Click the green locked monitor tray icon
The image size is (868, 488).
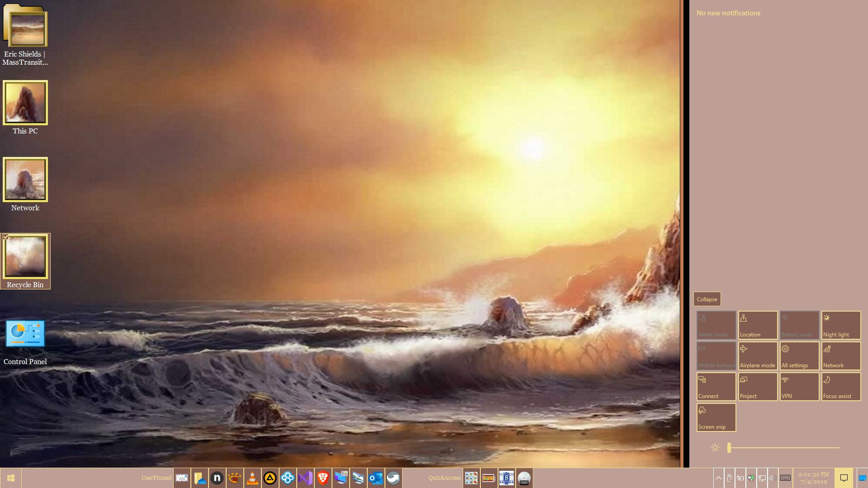click(x=751, y=478)
